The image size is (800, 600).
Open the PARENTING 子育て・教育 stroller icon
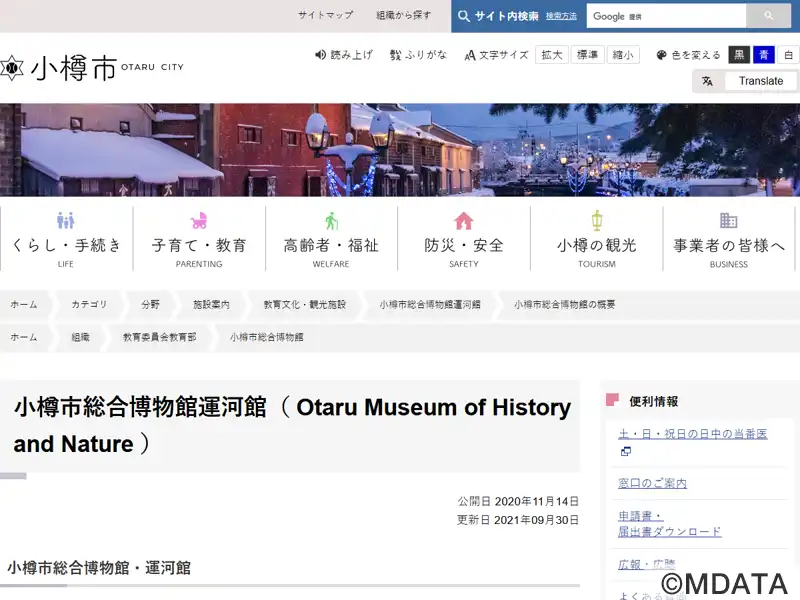199,221
